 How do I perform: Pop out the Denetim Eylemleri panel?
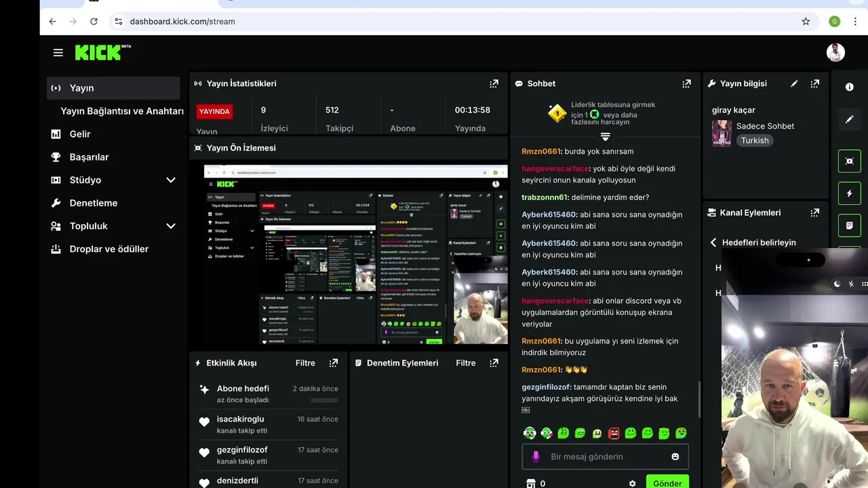[x=494, y=363]
